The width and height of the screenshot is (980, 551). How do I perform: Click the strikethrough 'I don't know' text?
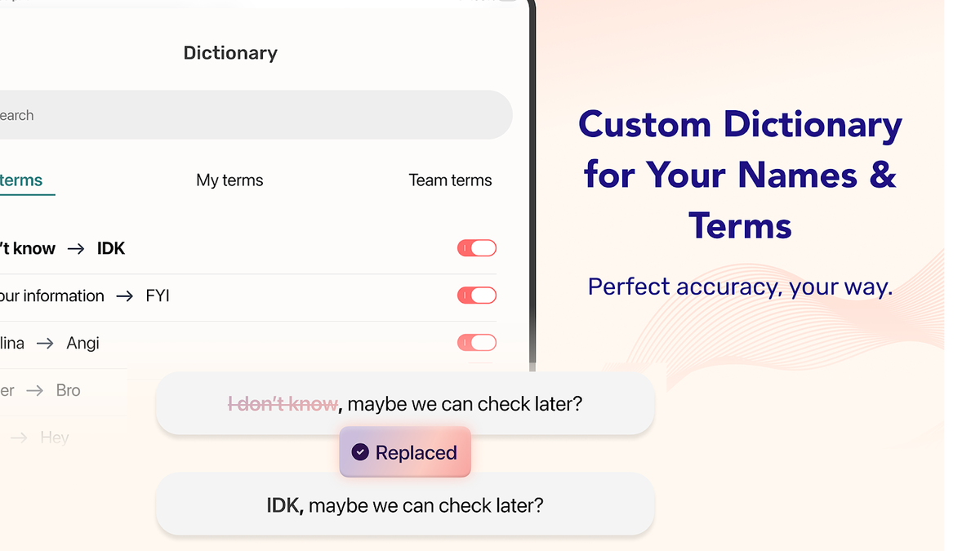282,402
